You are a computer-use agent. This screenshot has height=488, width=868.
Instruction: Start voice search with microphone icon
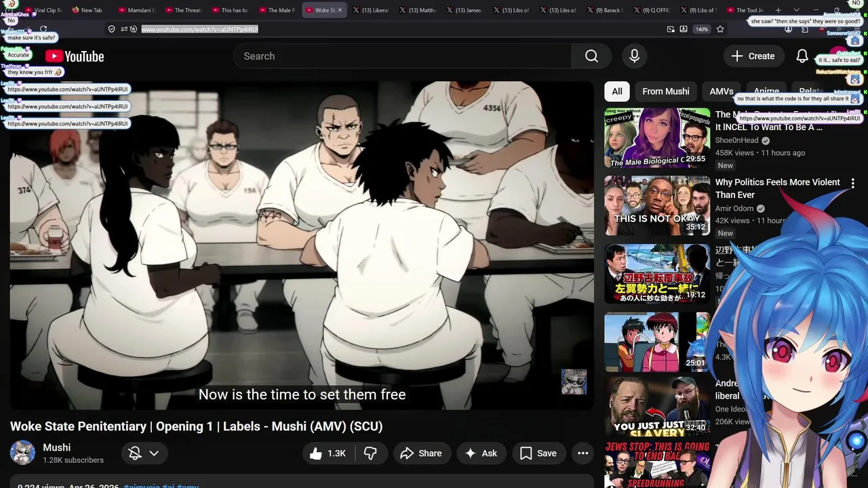[x=635, y=56]
